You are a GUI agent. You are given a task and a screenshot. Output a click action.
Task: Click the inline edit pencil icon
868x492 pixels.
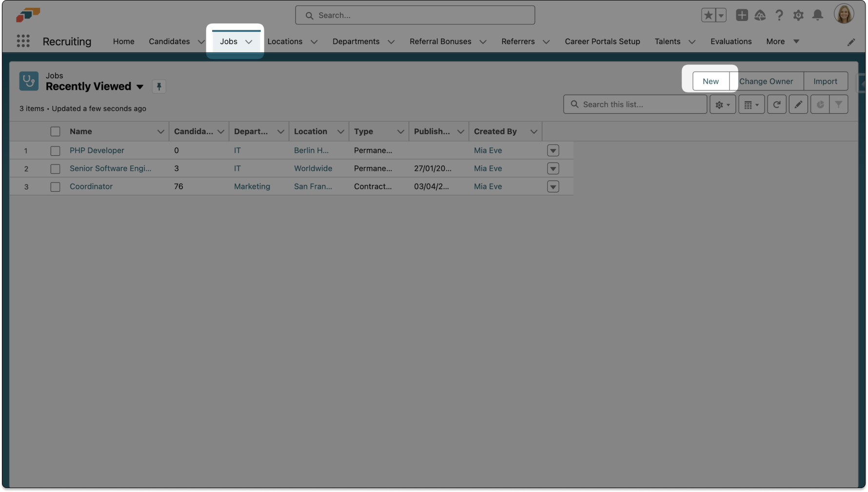798,104
